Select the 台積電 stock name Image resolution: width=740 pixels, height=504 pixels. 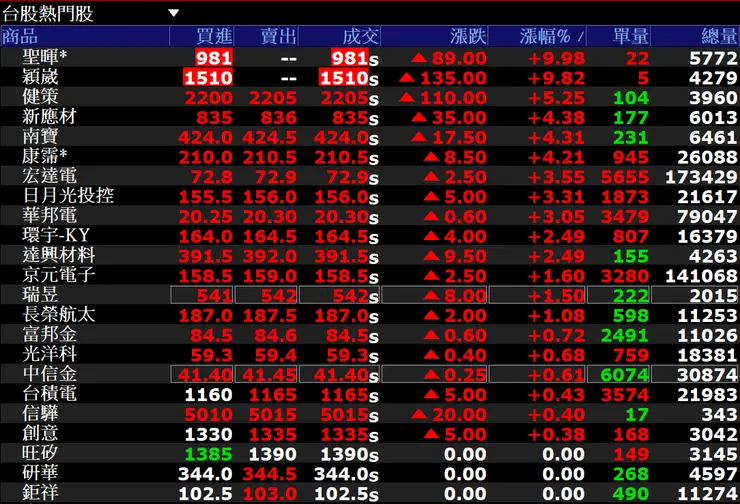pos(49,394)
